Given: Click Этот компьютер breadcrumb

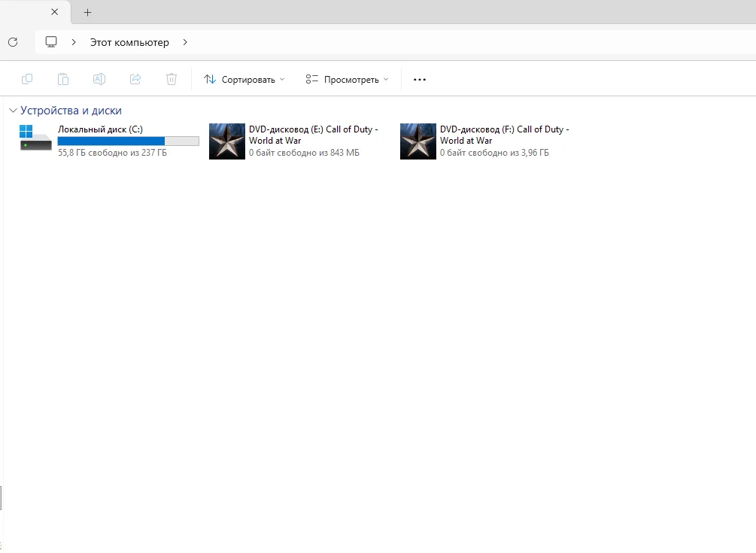Looking at the screenshot, I should [129, 42].
